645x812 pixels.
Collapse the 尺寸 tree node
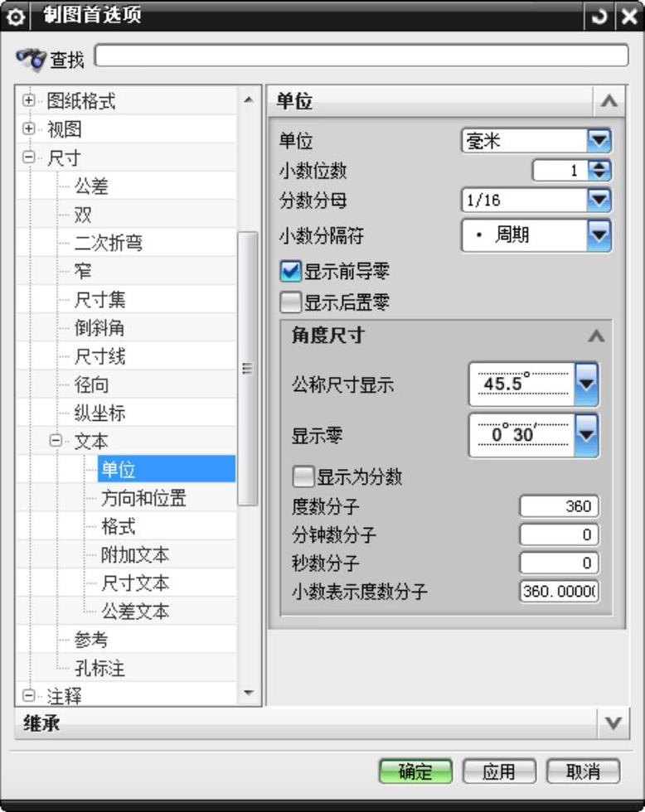tap(29, 157)
